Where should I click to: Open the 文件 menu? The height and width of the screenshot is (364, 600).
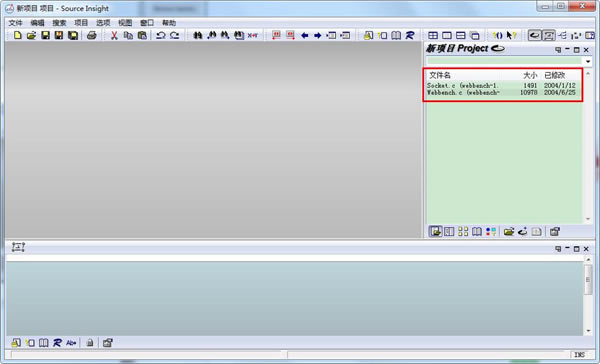(15, 23)
